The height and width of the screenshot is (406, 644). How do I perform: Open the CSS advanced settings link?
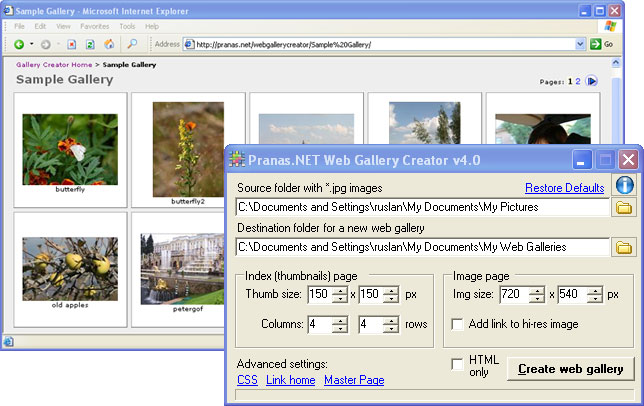[x=247, y=380]
